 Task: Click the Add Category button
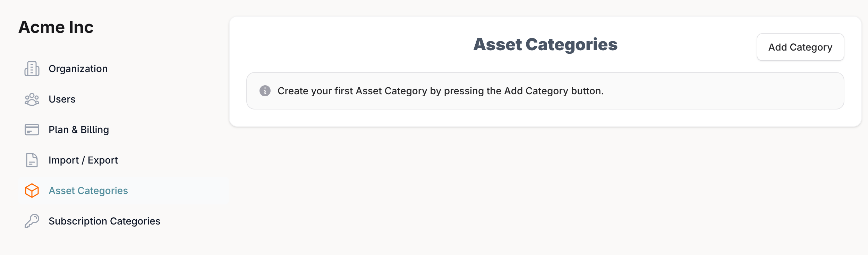click(x=800, y=47)
